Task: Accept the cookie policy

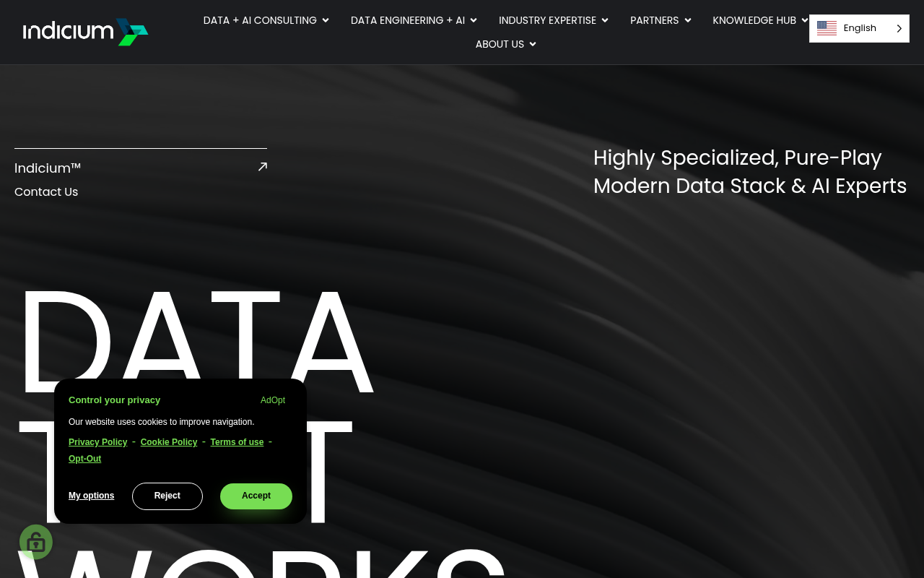Action: pos(256,496)
